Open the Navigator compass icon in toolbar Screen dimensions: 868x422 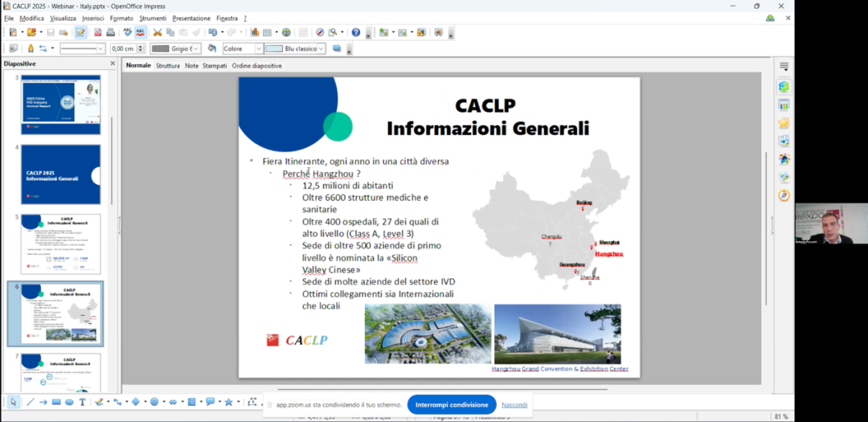(x=320, y=32)
